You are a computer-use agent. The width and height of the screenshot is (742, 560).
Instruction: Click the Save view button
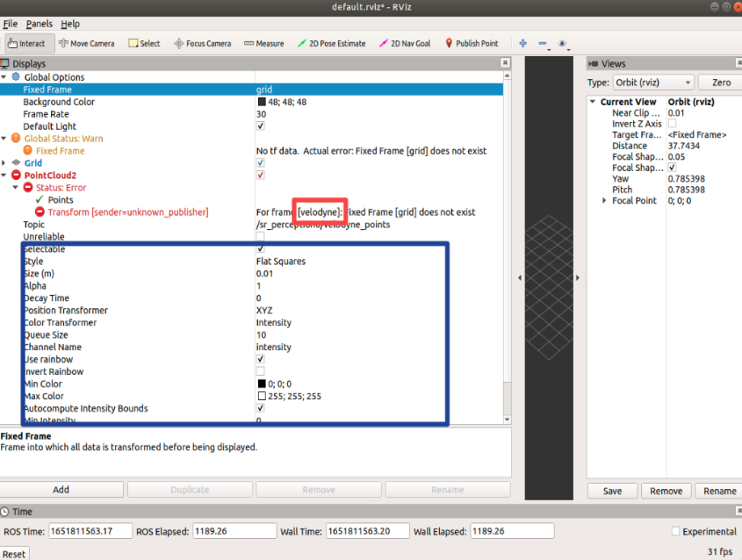coord(612,491)
